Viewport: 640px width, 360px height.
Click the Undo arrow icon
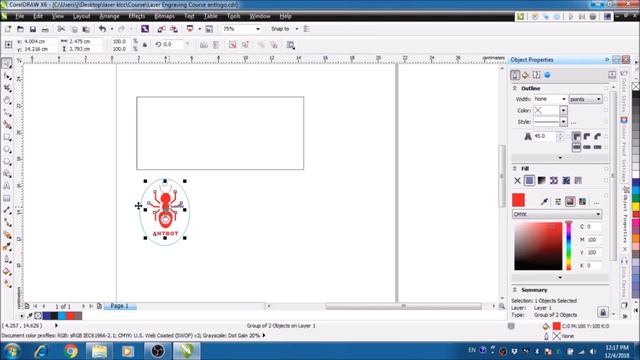102,29
